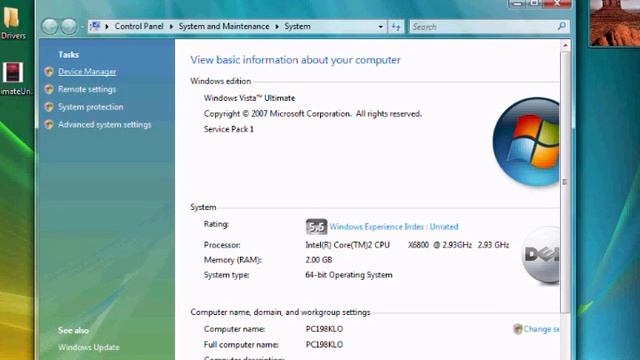
Task: Select the Computer name value PC198KLO
Action: point(324,329)
